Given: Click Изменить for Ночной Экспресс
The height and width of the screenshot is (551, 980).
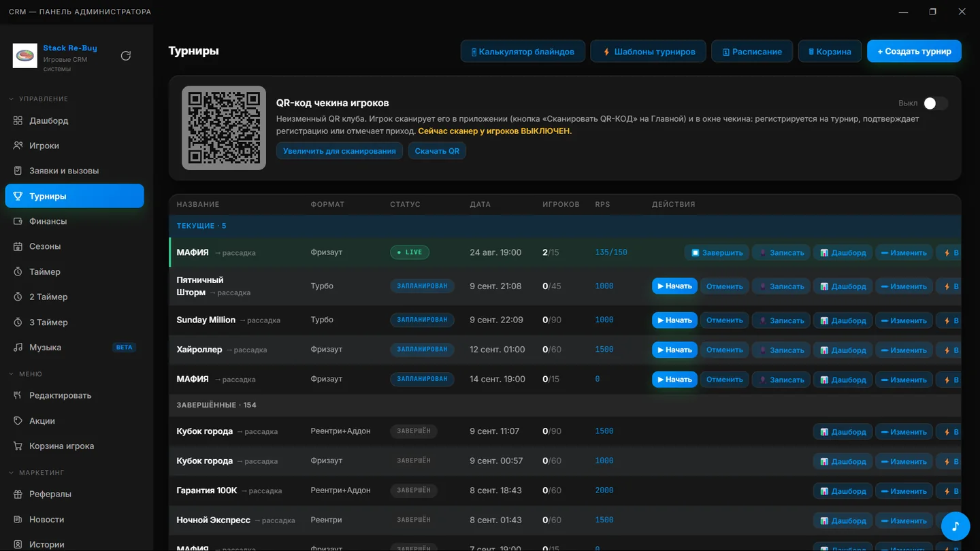Looking at the screenshot, I should click(904, 520).
